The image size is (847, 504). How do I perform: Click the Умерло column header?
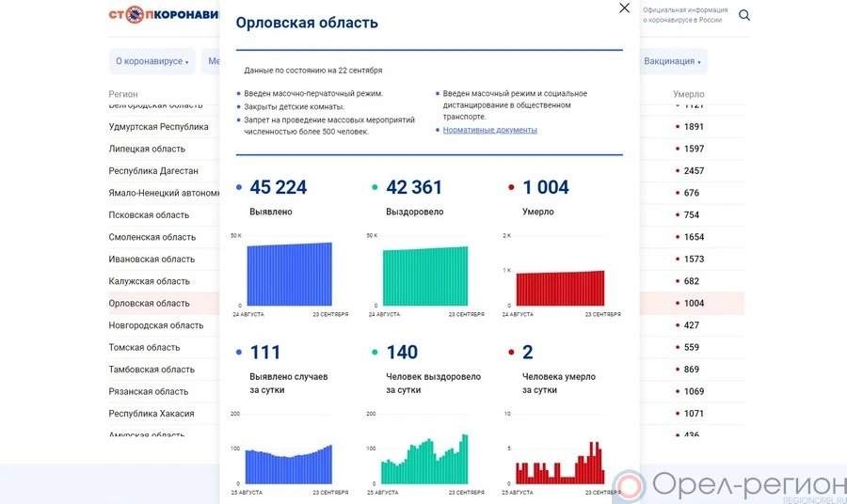688,95
